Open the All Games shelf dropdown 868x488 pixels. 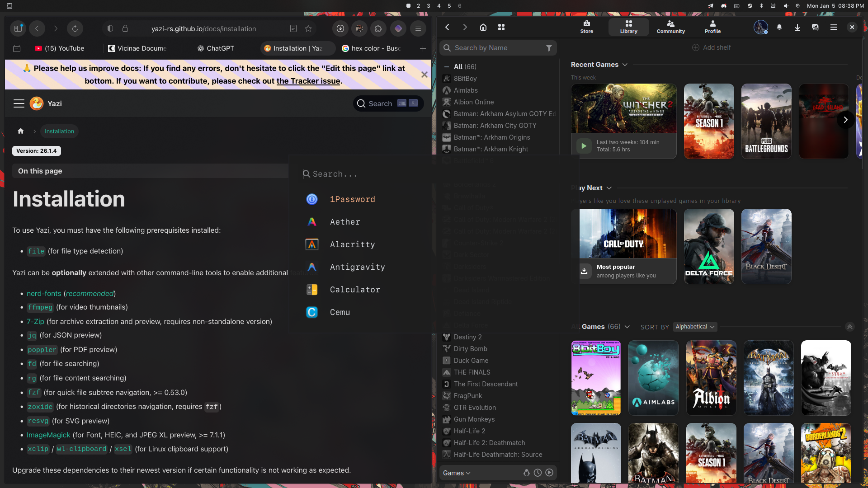[x=627, y=327]
